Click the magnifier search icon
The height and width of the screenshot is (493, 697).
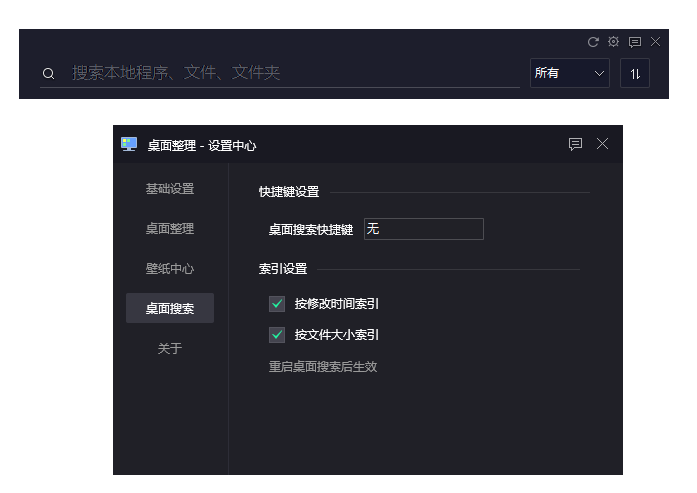coord(48,73)
